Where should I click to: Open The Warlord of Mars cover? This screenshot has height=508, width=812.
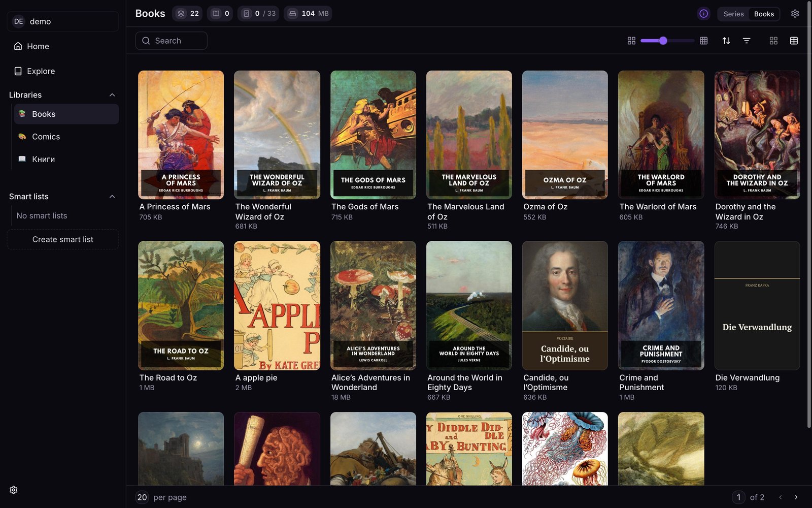pos(661,135)
